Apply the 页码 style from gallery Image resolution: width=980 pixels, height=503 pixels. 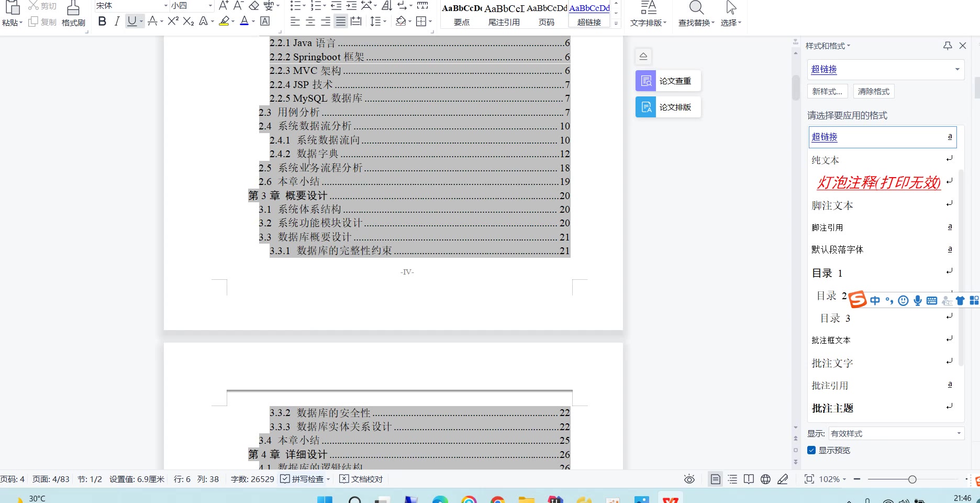point(547,14)
